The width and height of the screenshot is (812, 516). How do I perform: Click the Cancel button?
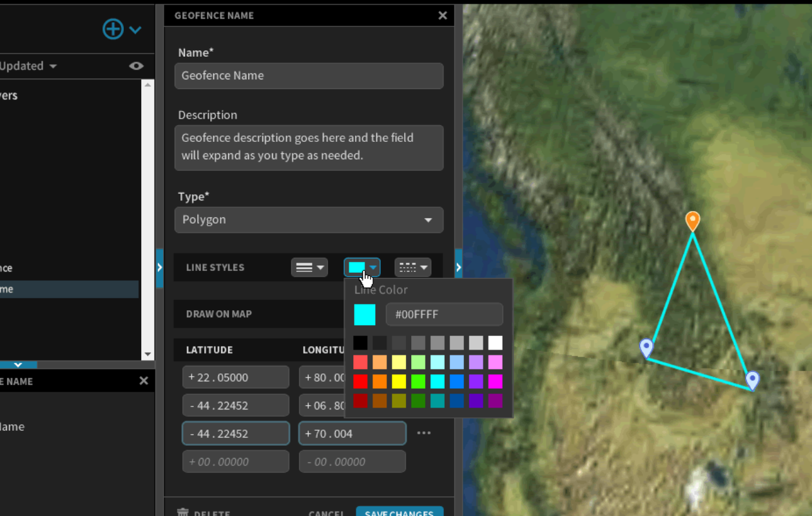327,513
